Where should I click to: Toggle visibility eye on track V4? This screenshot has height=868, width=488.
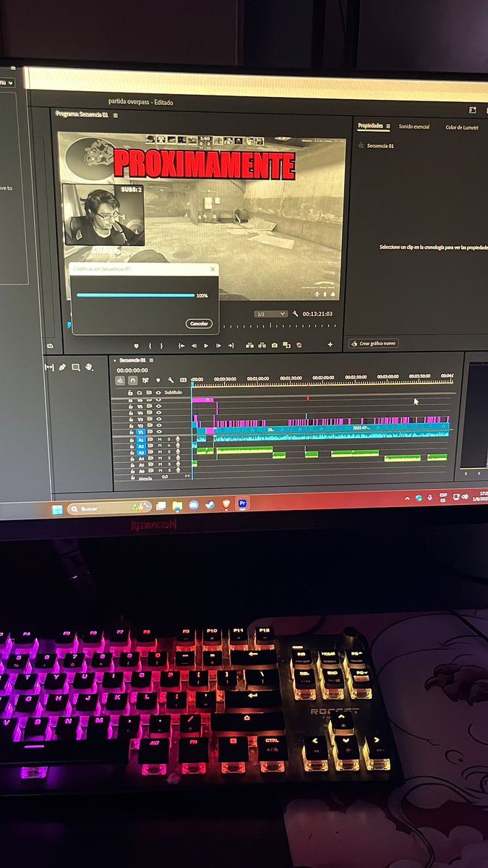(158, 412)
